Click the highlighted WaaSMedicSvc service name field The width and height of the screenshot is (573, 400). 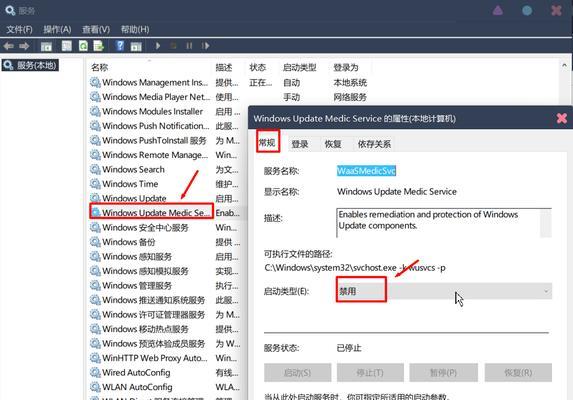[366, 171]
